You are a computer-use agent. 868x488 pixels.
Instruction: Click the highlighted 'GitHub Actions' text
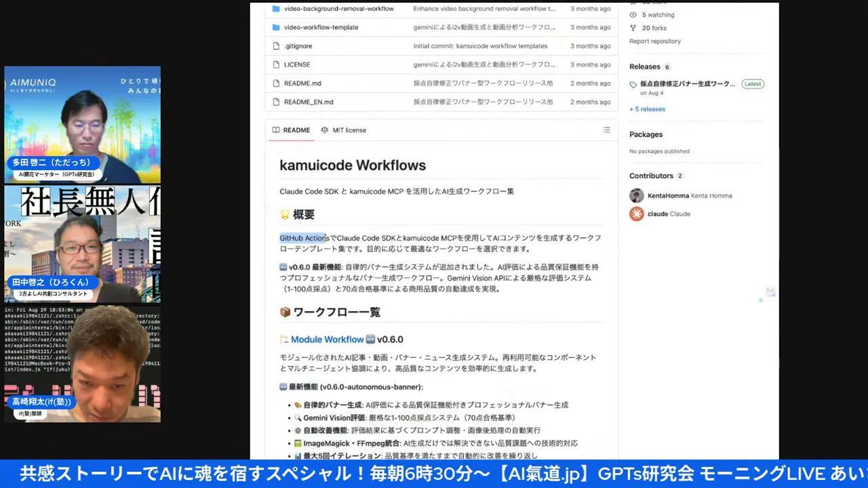coord(304,238)
